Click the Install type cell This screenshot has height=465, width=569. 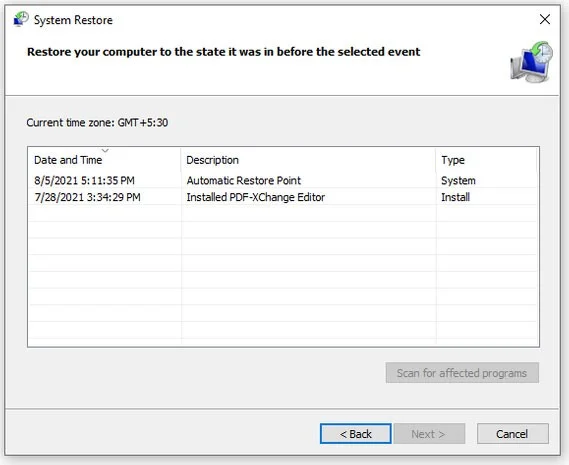(x=455, y=197)
